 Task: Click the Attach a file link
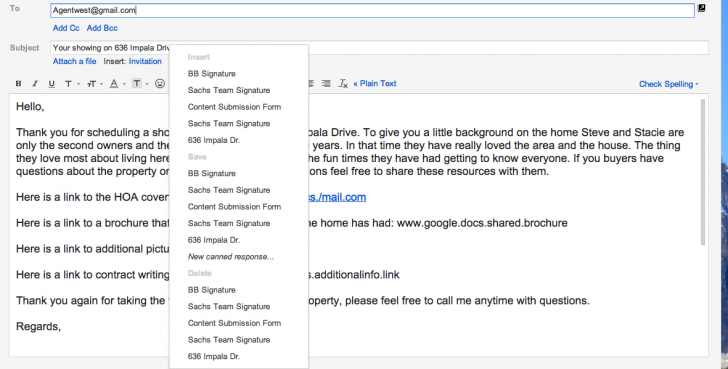[x=74, y=61]
